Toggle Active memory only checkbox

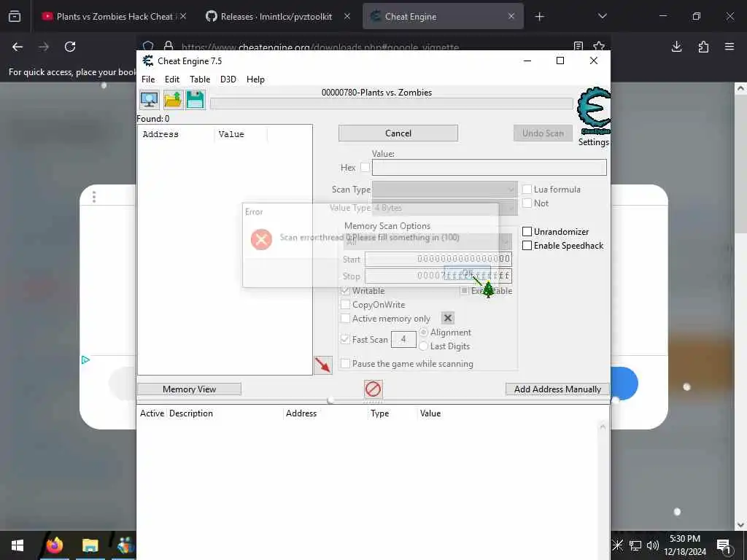pos(345,318)
